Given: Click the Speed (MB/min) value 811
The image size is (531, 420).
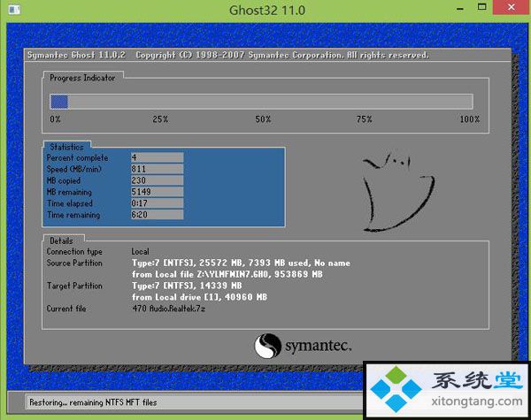Looking at the screenshot, I should point(158,169).
